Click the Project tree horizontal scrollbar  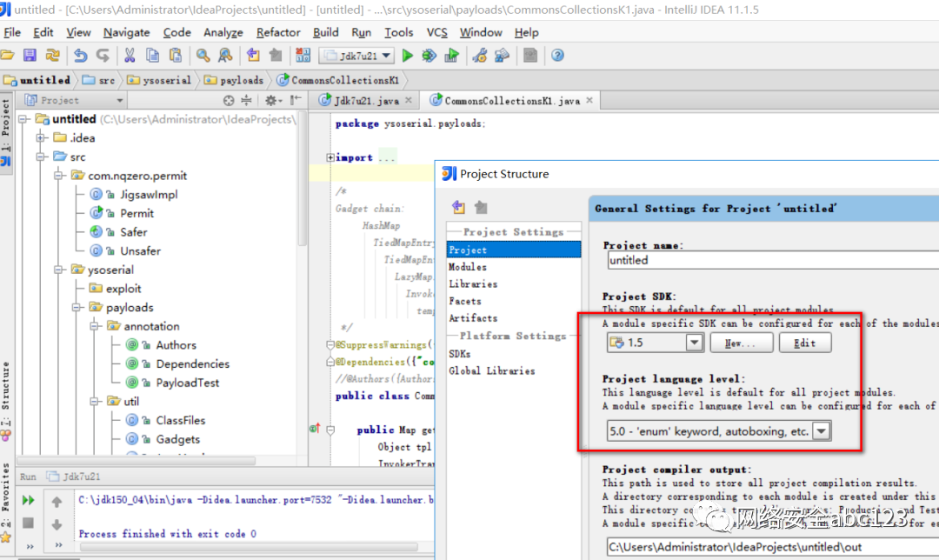pyautogui.click(x=137, y=461)
